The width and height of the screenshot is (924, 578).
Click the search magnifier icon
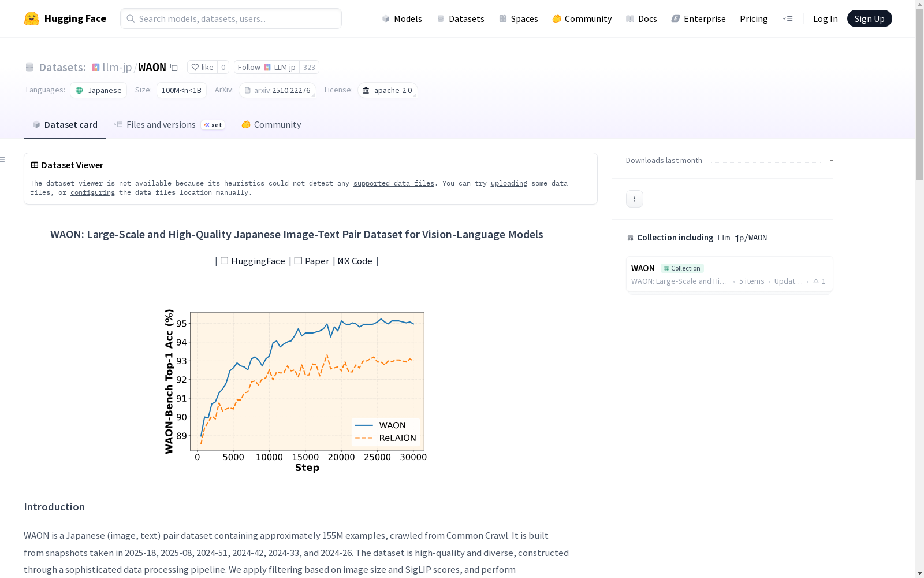tap(131, 18)
